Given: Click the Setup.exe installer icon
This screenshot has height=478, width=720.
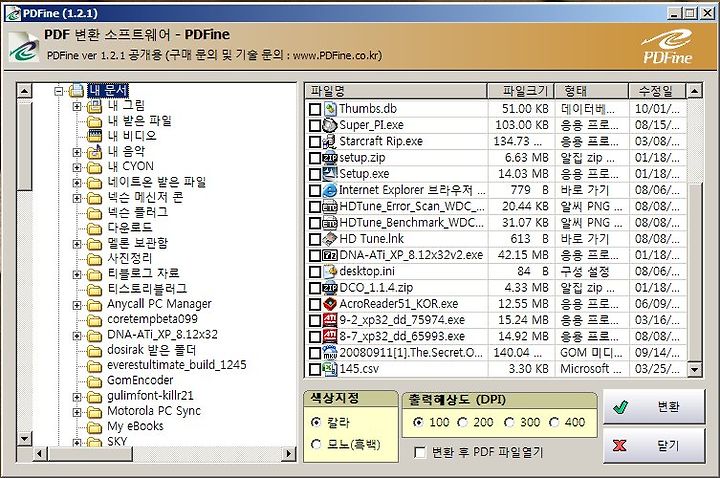Looking at the screenshot, I should (x=330, y=174).
